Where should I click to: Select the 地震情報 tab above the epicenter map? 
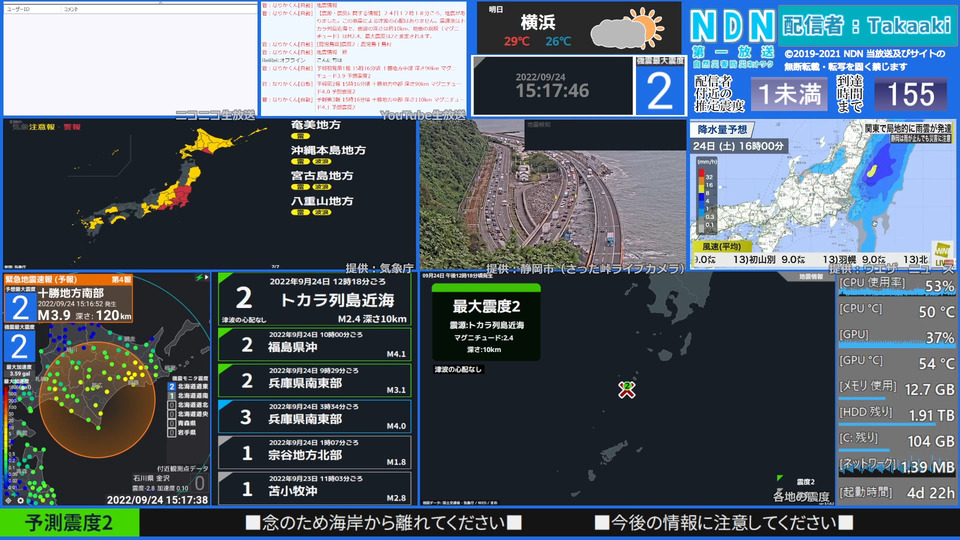[811, 277]
